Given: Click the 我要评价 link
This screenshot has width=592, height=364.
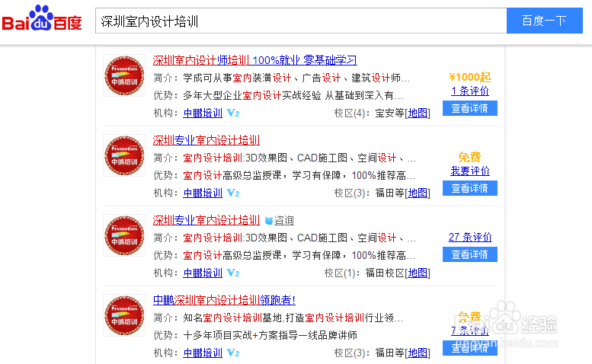Looking at the screenshot, I should click(x=470, y=171).
